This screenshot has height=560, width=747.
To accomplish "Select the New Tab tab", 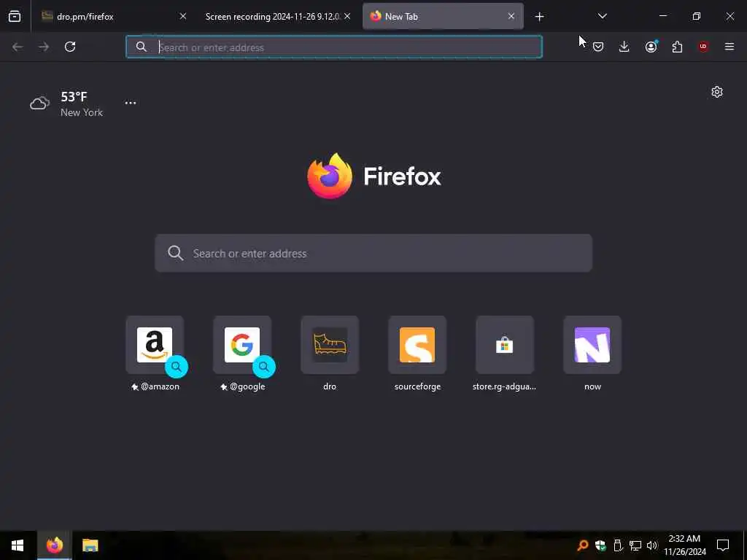I will tap(443, 16).
